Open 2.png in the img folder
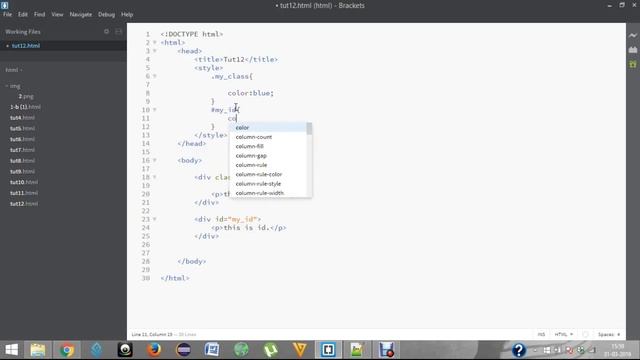640x360 pixels. point(26,96)
